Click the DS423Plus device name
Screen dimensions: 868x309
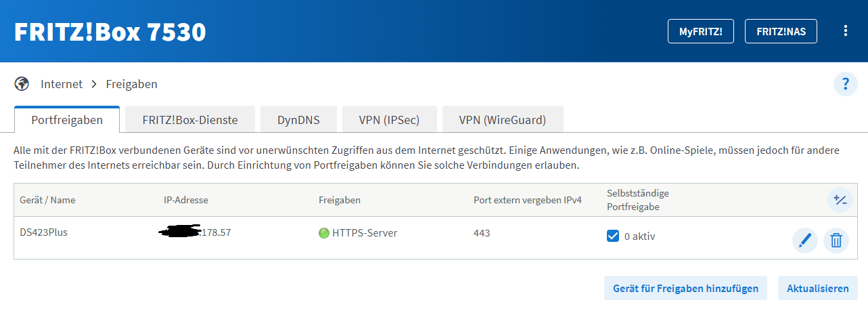point(44,232)
